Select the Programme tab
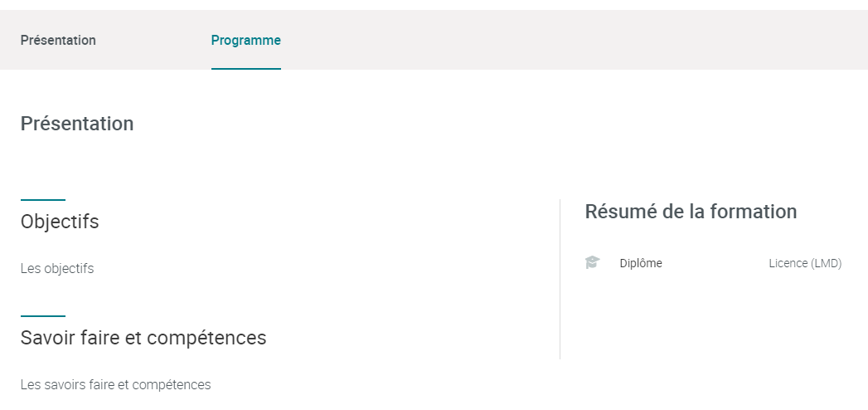This screenshot has height=410, width=868. coord(245,41)
